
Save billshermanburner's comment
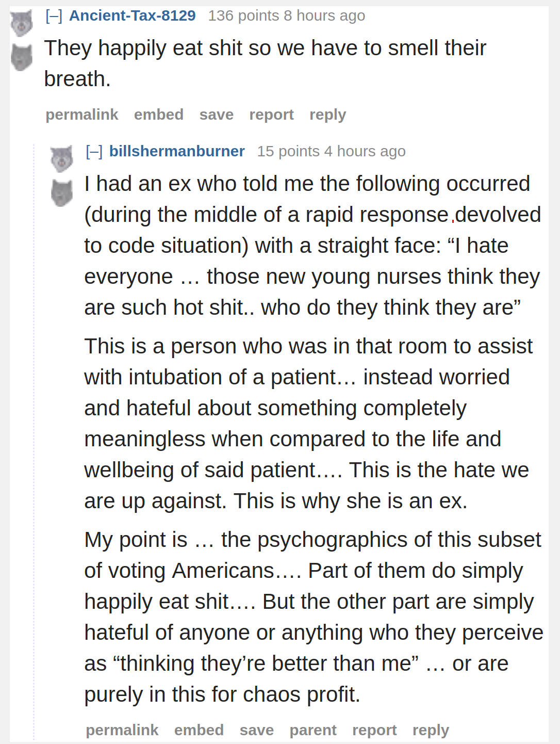point(257,730)
